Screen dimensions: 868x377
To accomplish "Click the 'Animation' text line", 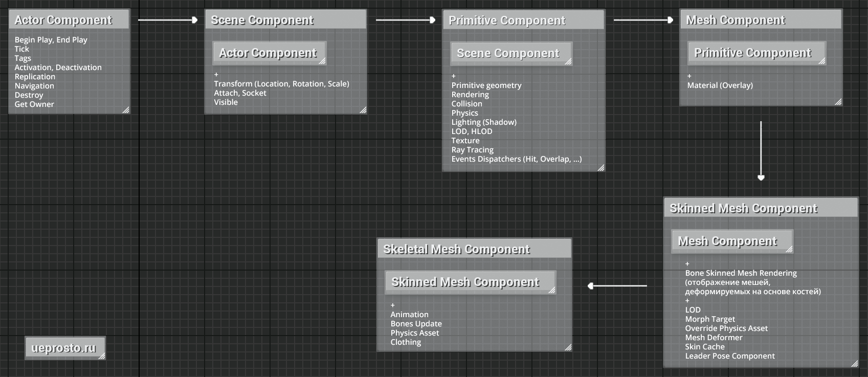I will [x=409, y=314].
